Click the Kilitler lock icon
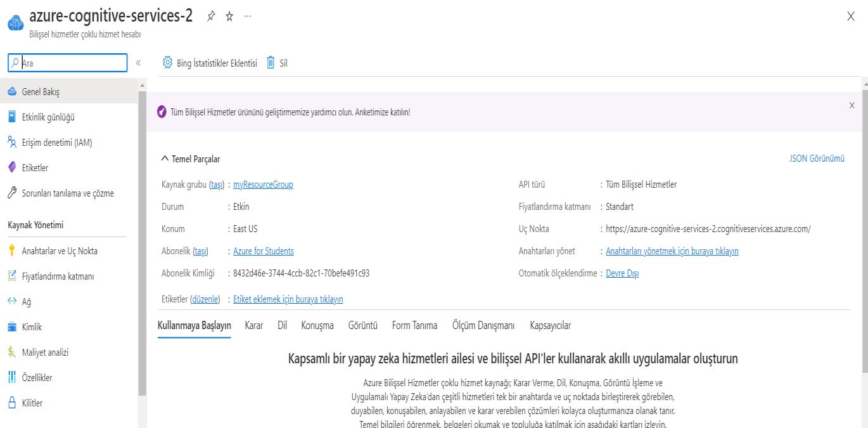This screenshot has height=428, width=868. (x=11, y=403)
